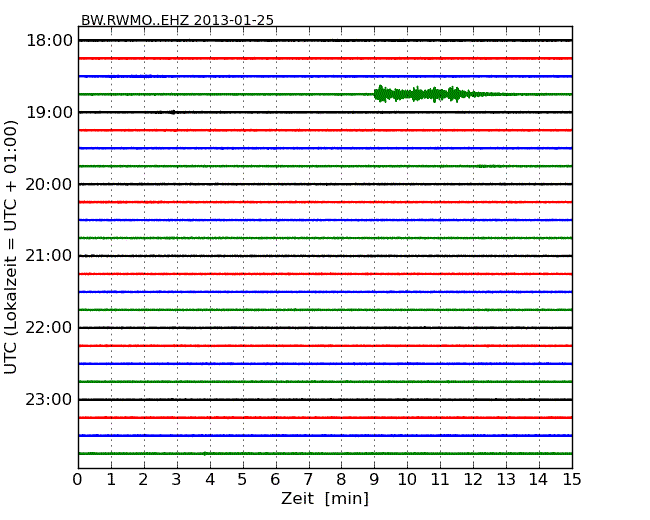Click the 8 tick on the minute axis
650x520 pixels.
tap(342, 480)
